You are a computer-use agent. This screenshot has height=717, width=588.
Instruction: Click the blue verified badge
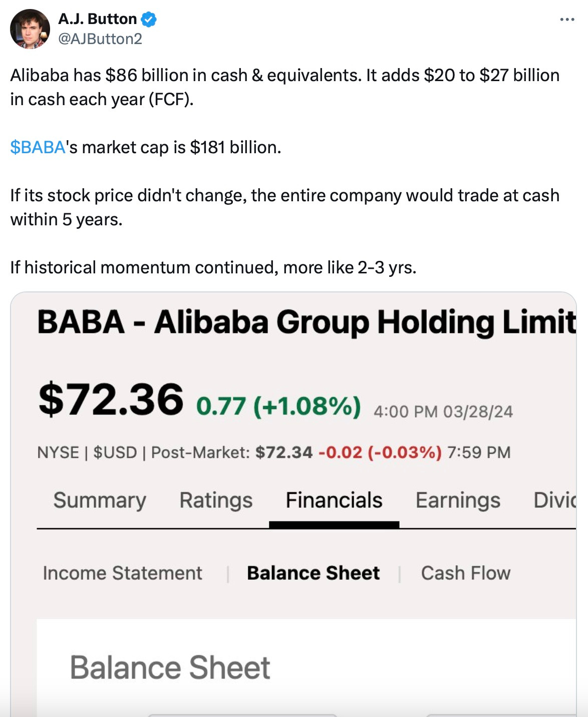(149, 19)
